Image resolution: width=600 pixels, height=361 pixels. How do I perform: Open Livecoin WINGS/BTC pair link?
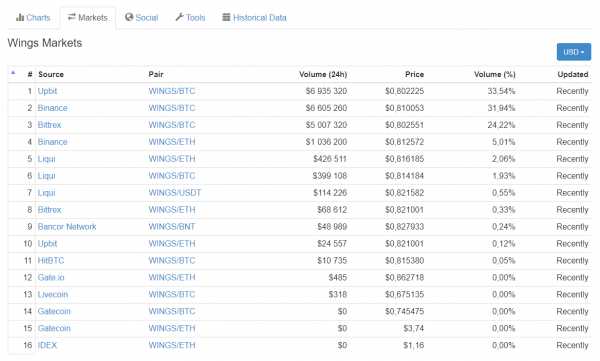pyautogui.click(x=172, y=294)
